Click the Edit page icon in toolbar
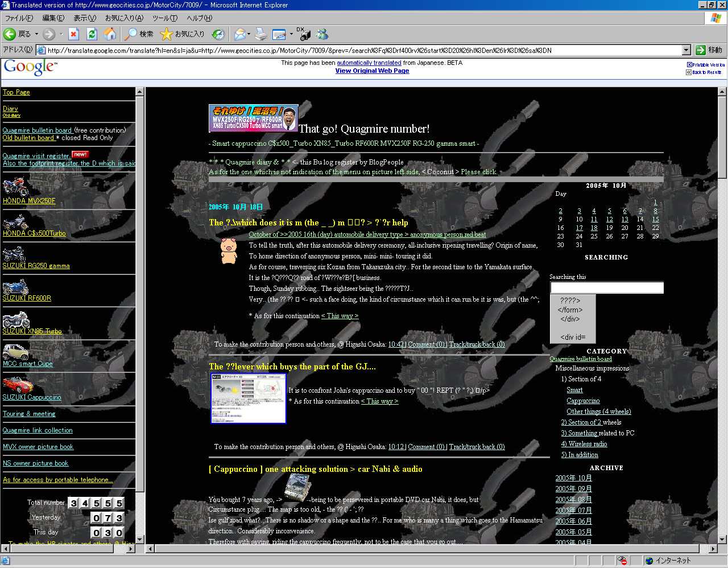728x568 pixels. click(x=279, y=34)
